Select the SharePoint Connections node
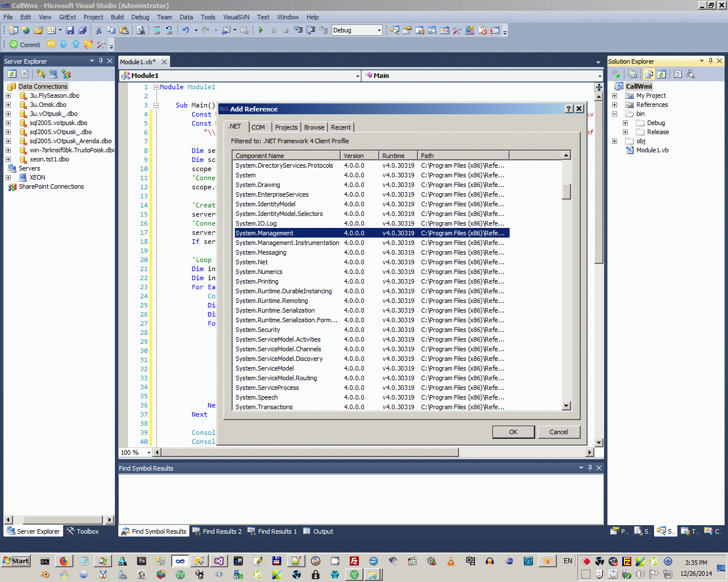 click(51, 186)
